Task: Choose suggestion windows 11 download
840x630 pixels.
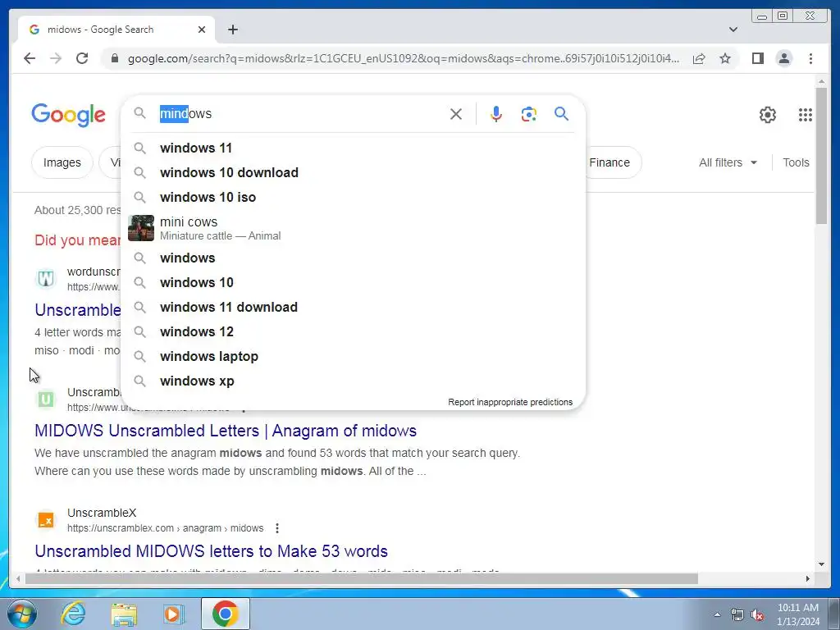Action: (x=354, y=307)
